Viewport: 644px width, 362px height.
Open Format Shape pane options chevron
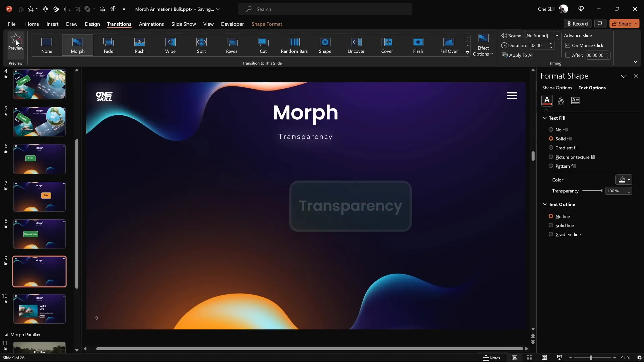pos(624,76)
